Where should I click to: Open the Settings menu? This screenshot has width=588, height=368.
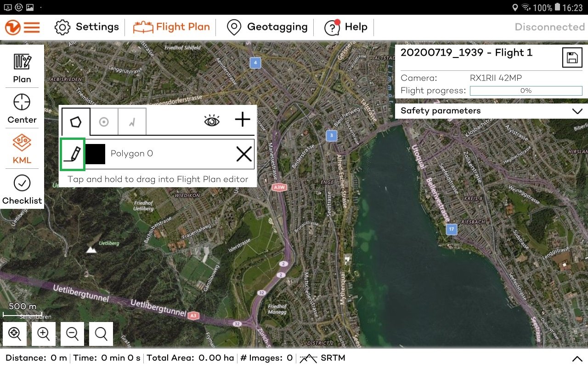click(x=86, y=27)
